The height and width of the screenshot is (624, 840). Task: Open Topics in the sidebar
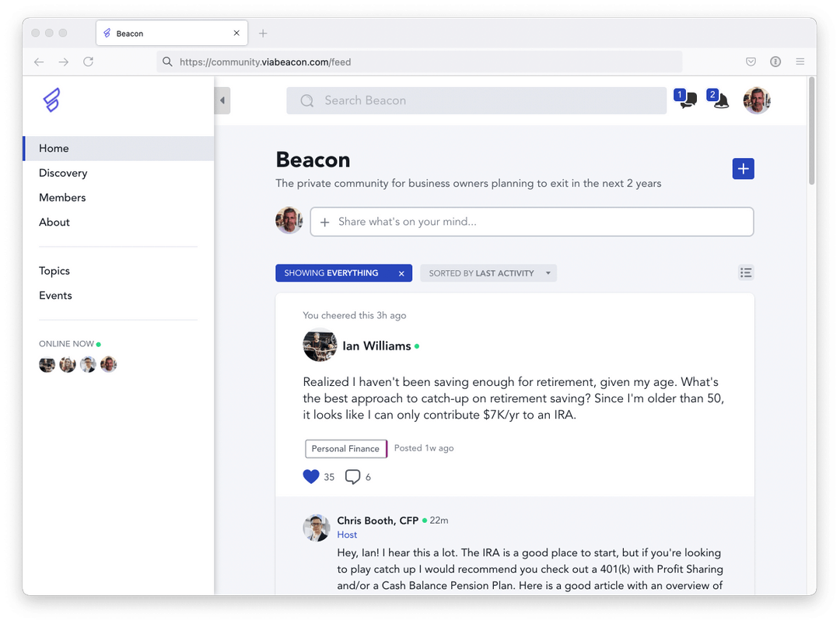coord(54,272)
